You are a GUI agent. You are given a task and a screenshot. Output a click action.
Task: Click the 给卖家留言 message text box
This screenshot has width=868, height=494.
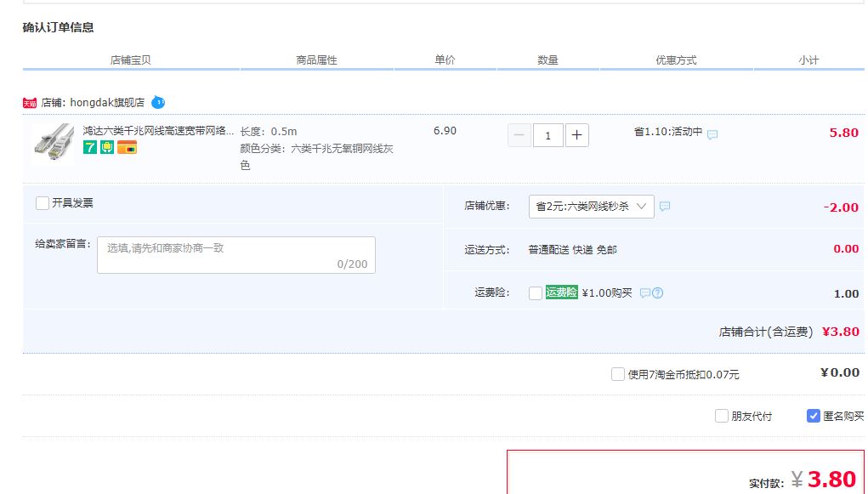(x=236, y=255)
